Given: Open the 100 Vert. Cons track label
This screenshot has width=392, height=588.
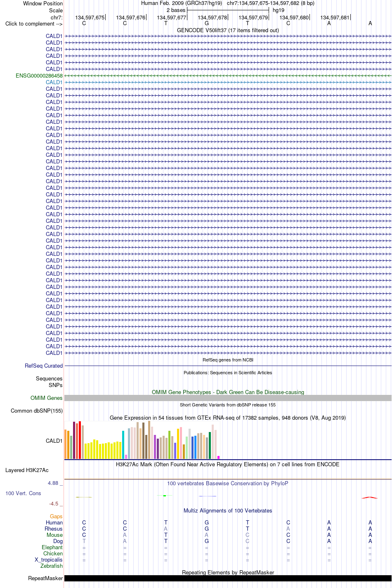Looking at the screenshot, I should point(23,493).
